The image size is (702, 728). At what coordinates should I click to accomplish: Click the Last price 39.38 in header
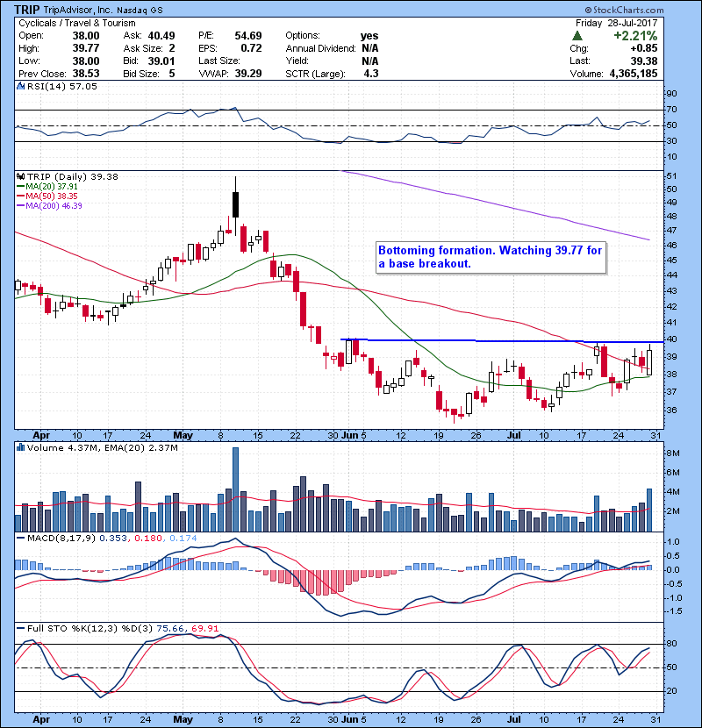644,61
